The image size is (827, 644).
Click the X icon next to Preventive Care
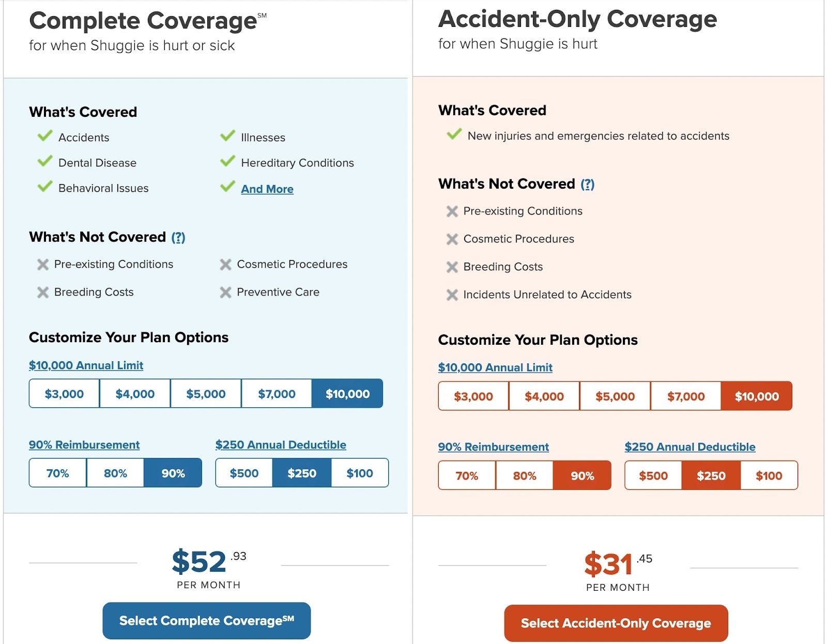pos(225,293)
